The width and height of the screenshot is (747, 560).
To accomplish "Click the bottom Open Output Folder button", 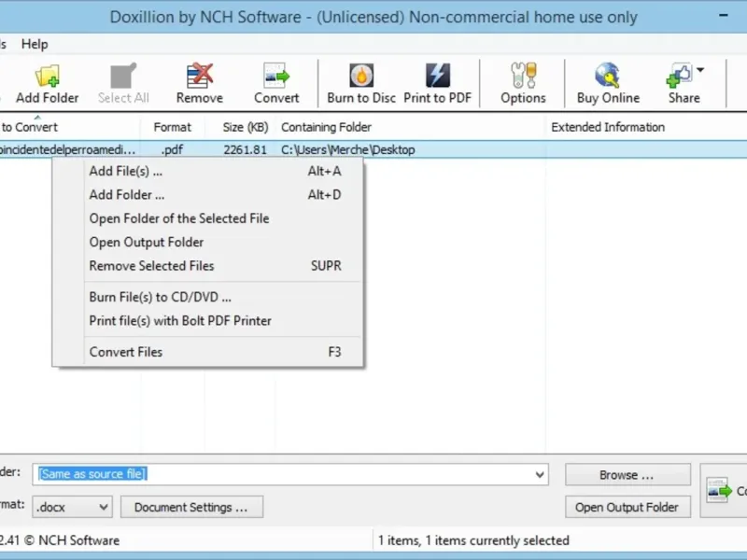I will (627, 507).
